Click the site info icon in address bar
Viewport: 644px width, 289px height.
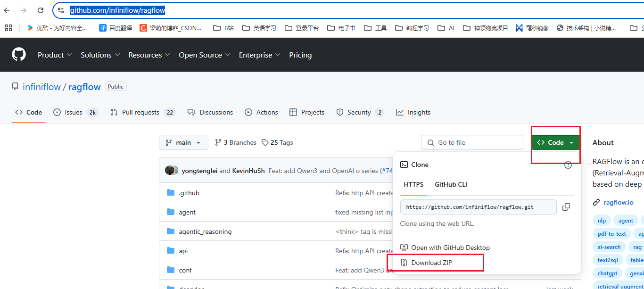[61, 10]
